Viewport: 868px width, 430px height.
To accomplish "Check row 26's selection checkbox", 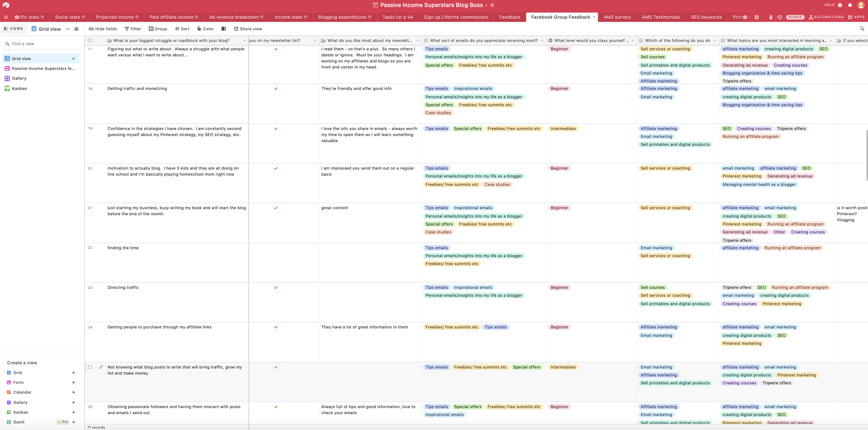I will coord(90,407).
